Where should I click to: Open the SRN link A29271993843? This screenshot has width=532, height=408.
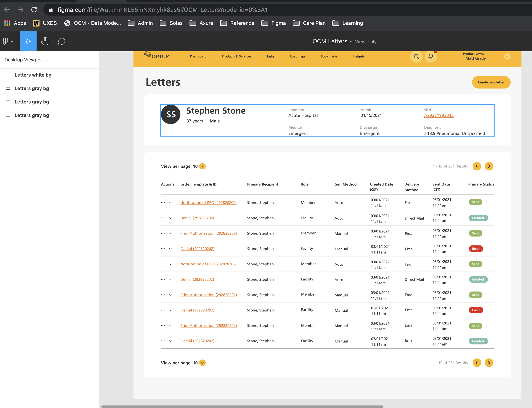[x=439, y=115]
